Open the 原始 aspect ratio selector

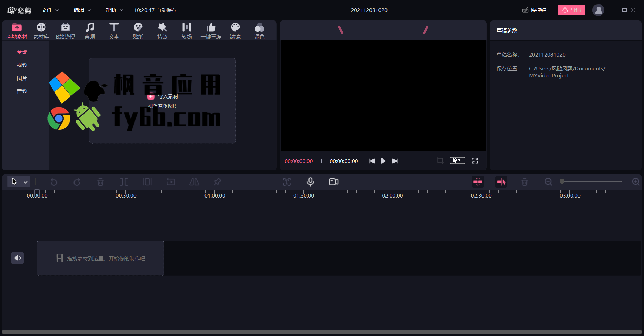458,161
